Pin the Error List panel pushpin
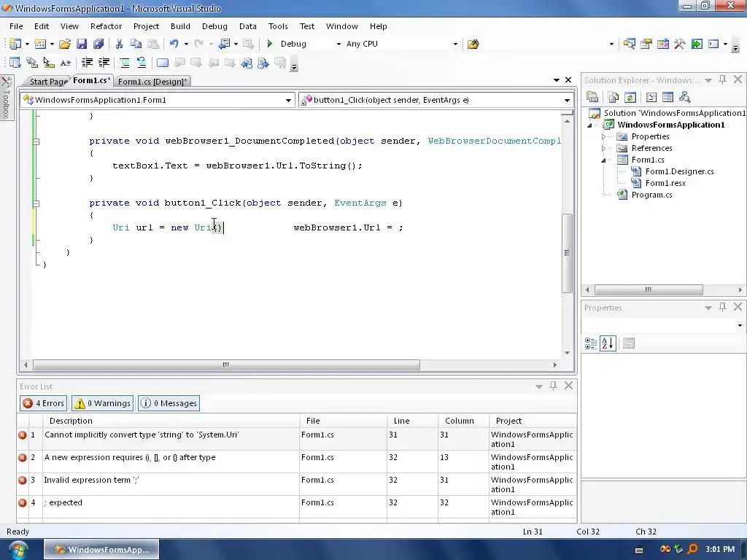This screenshot has width=747, height=560. pos(553,386)
